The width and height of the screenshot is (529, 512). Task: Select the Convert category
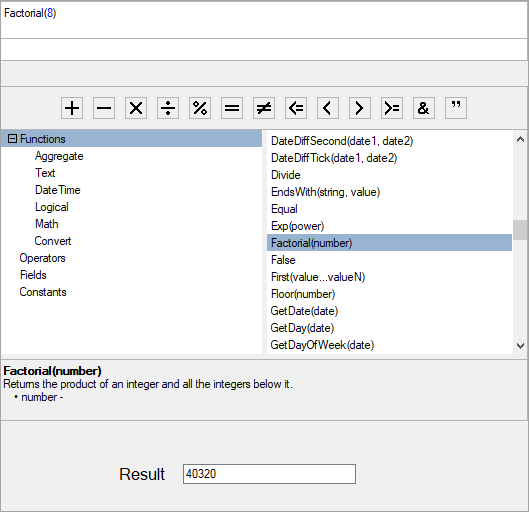click(x=53, y=241)
